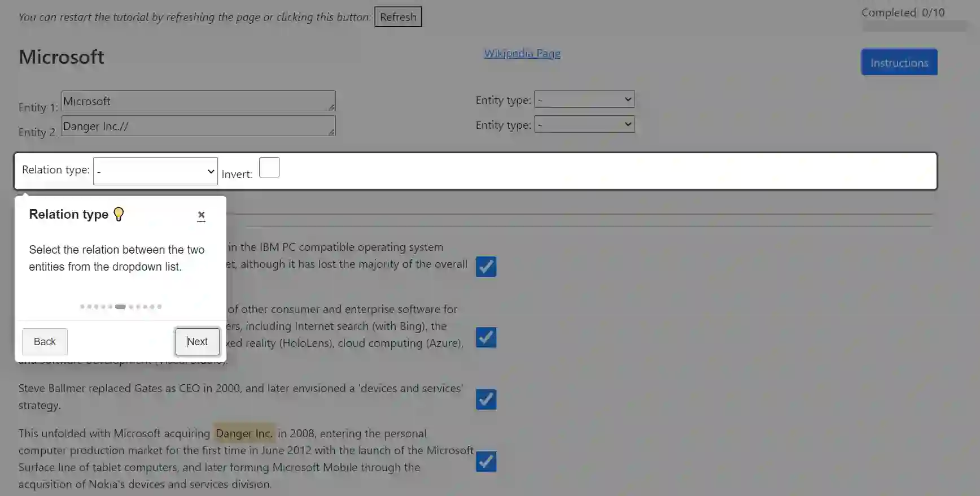Click the Entity 1 textarea resize handle
The height and width of the screenshot is (496, 980).
pyautogui.click(x=331, y=107)
